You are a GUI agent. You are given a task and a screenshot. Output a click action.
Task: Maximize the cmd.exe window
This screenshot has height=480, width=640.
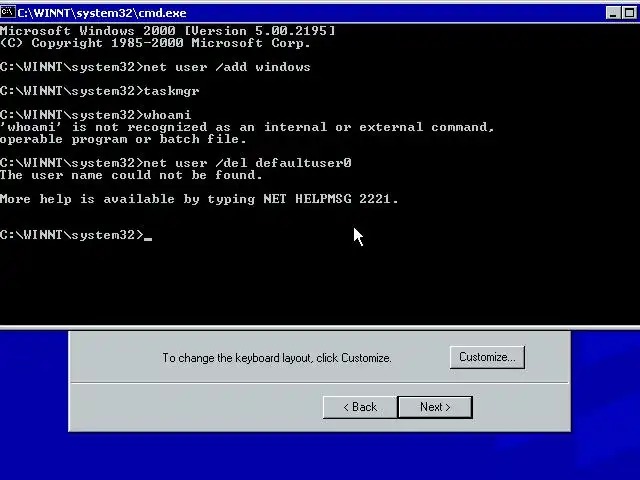point(629,13)
